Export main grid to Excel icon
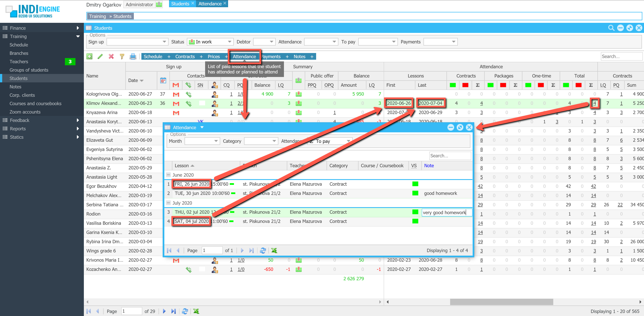Viewport: 644px width, 316px height. pyautogui.click(x=196, y=311)
